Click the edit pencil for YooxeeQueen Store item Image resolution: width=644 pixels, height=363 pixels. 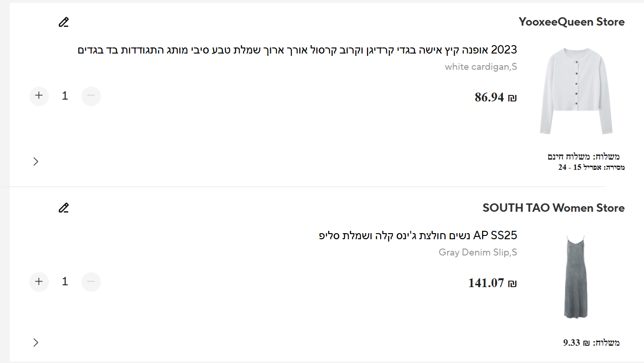tap(64, 22)
